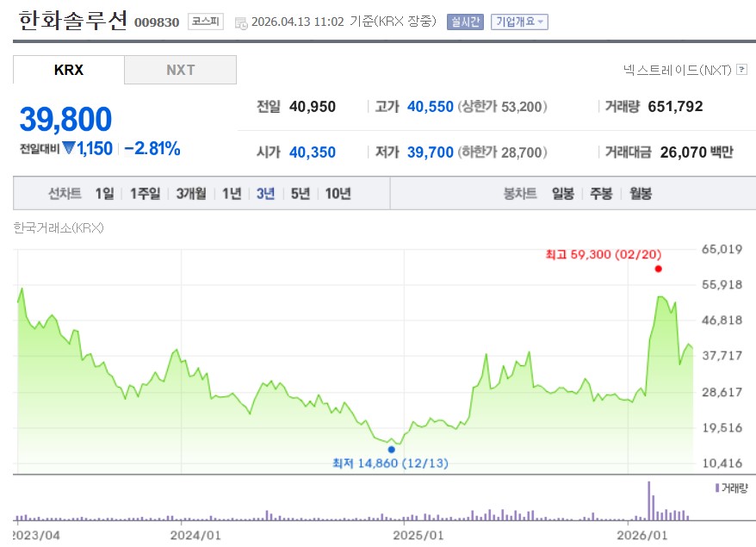Expand the 기업개요 dropdown
This screenshot has height=547, width=756.
tap(519, 22)
